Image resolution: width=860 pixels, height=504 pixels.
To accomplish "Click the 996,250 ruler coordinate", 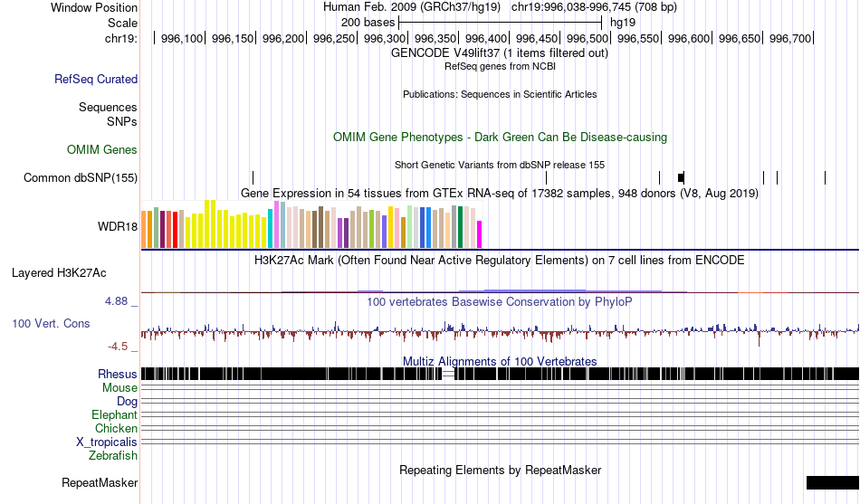I will tap(333, 38).
